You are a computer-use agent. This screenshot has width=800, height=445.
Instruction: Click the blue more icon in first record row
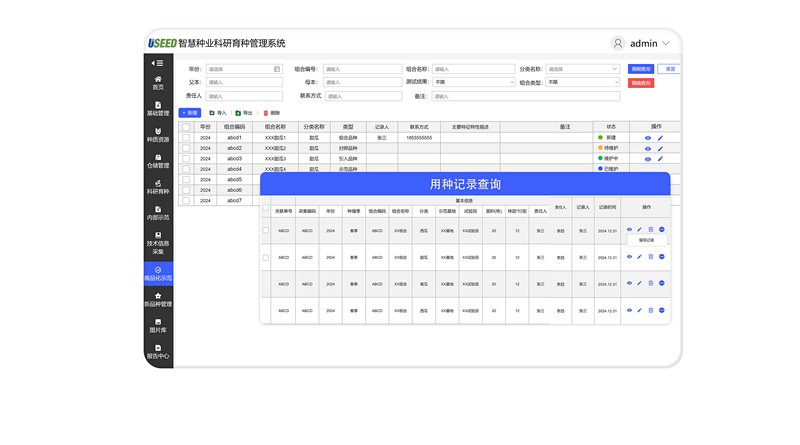tap(662, 230)
